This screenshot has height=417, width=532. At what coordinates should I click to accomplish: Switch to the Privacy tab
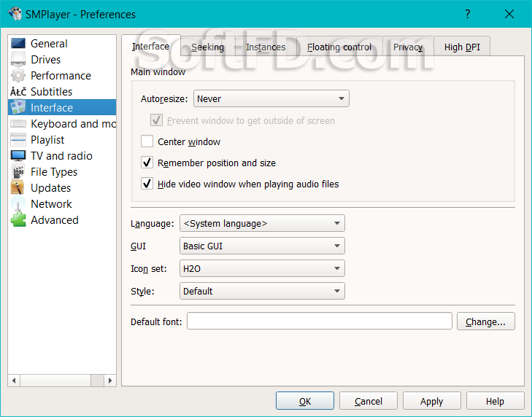click(x=408, y=47)
